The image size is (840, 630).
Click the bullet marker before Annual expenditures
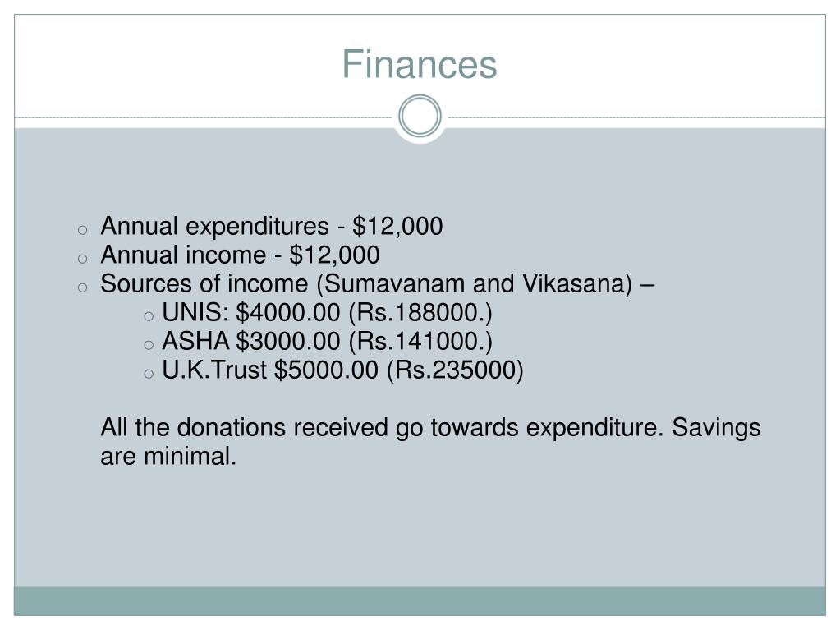tap(82, 230)
